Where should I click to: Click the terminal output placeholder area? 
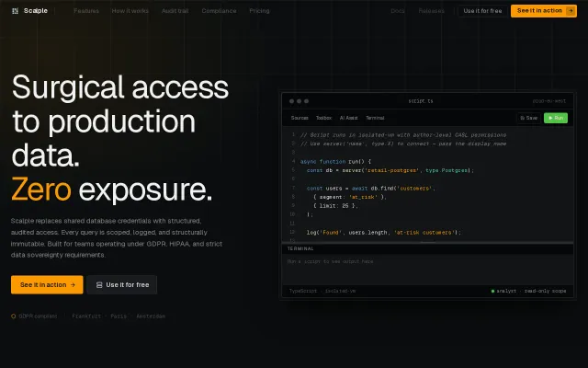point(427,269)
